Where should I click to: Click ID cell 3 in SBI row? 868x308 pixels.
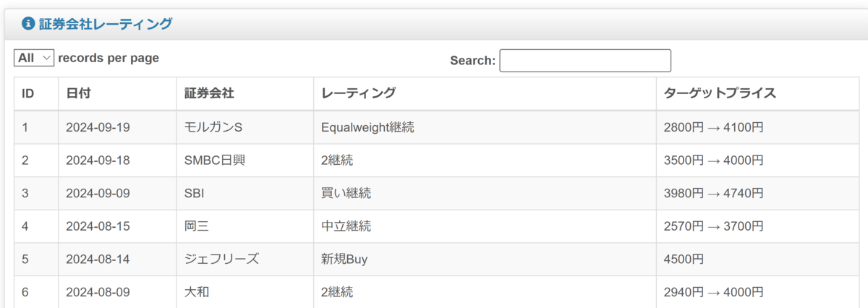(x=36, y=193)
